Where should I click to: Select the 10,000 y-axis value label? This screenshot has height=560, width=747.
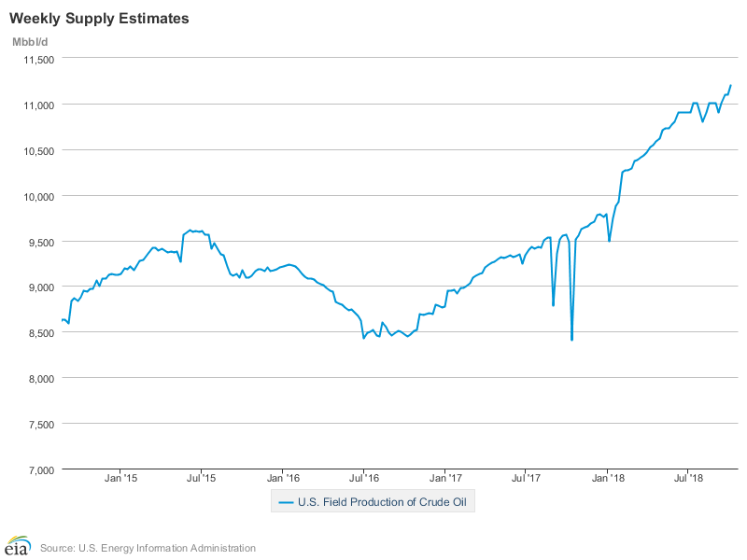[x=38, y=196]
